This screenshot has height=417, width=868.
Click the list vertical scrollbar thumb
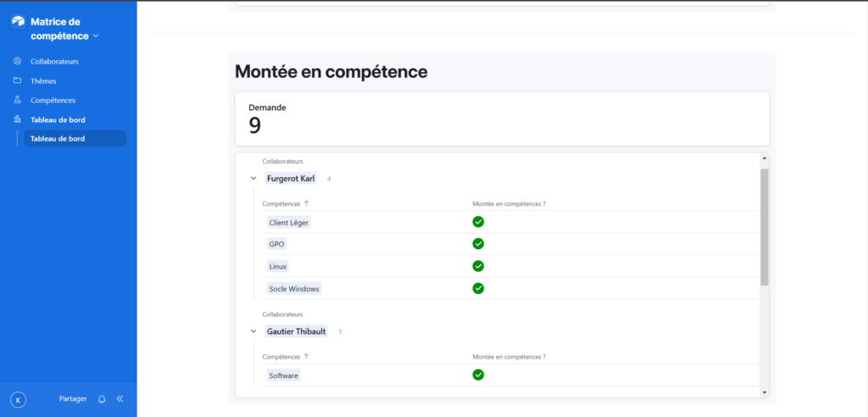[765, 227]
